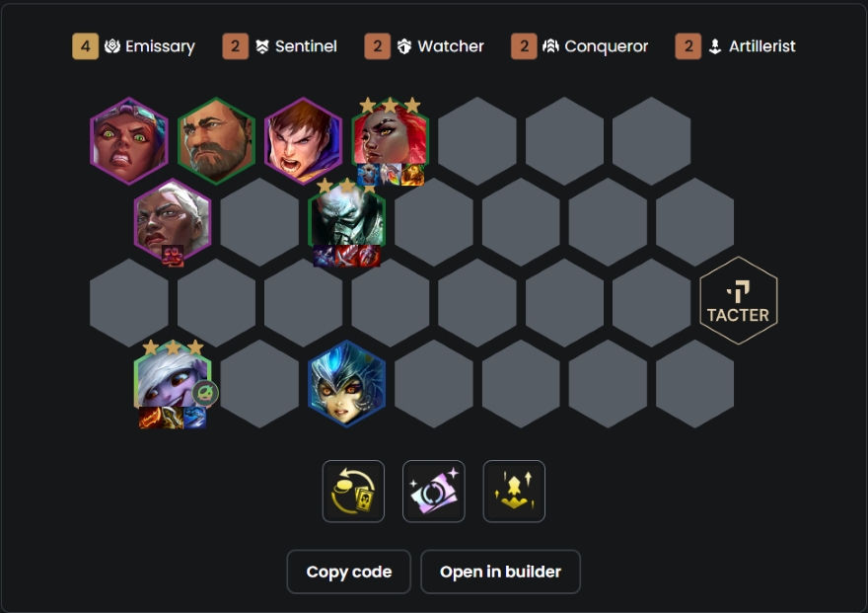Image resolution: width=868 pixels, height=613 pixels.
Task: Copy the team code
Action: (349, 572)
